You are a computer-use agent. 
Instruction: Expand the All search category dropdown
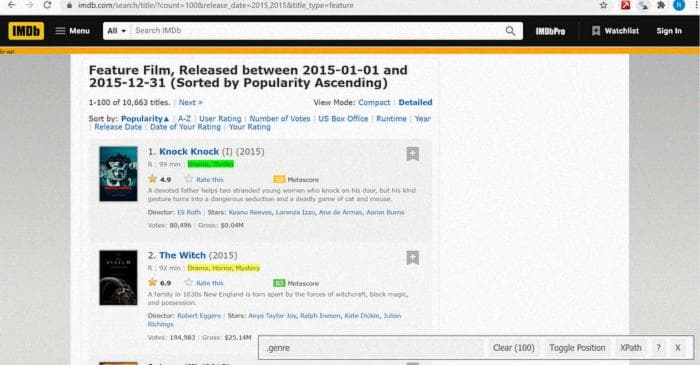[117, 31]
